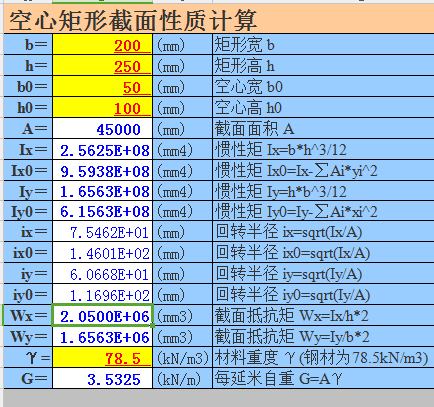Click Iy value 1.6563E+08
This screenshot has height=407, width=434.
[102, 191]
